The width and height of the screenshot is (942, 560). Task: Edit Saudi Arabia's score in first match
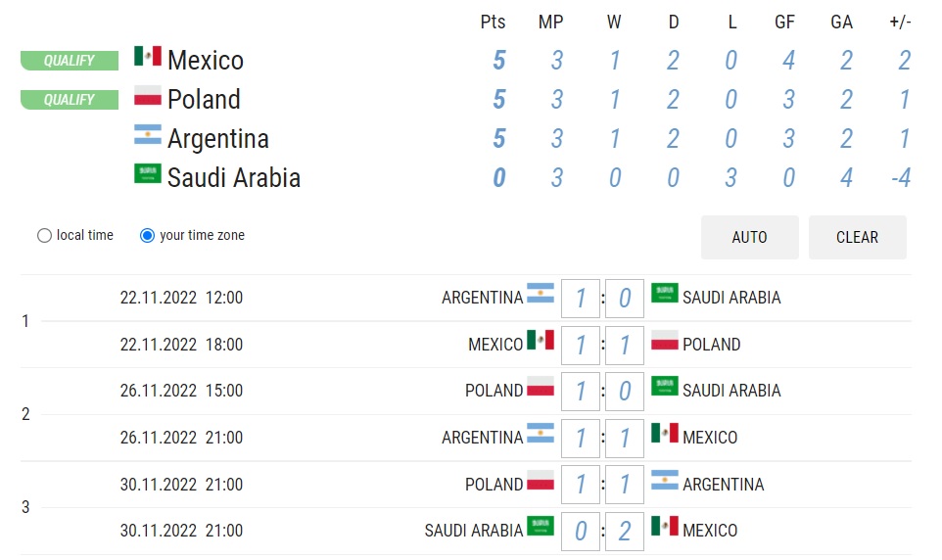click(x=625, y=298)
